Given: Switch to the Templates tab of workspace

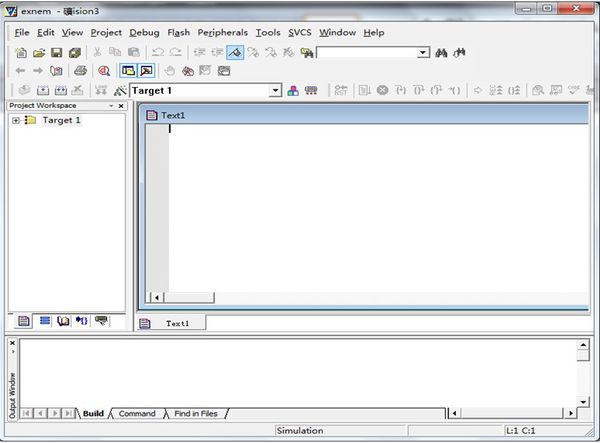Looking at the screenshot, I should click(101, 321).
